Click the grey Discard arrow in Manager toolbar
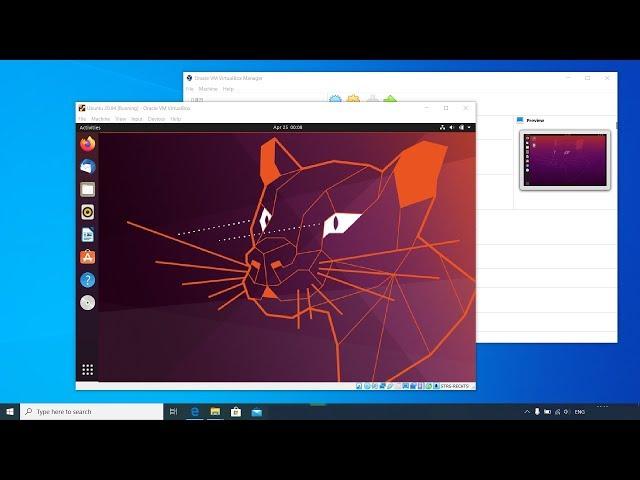This screenshot has height=480, width=640. pyautogui.click(x=372, y=98)
